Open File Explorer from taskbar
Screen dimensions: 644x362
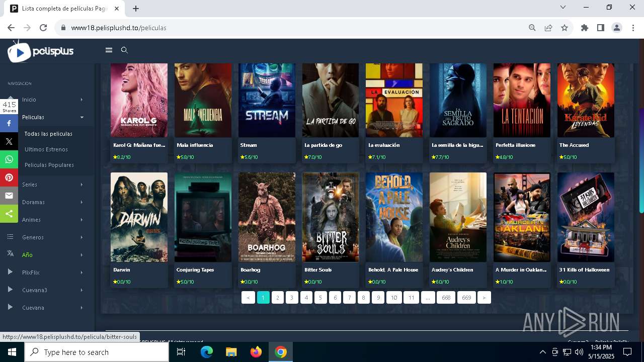231,352
